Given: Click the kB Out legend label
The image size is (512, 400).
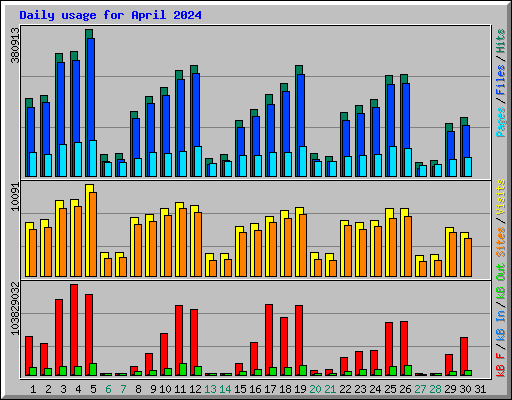Looking at the screenshot, I should pos(501,281).
